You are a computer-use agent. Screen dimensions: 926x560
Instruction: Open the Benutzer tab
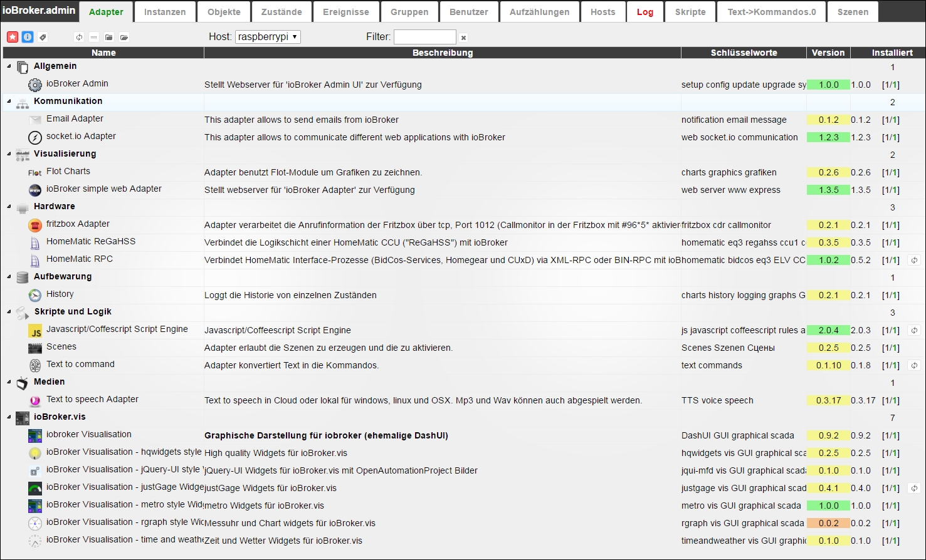[469, 12]
